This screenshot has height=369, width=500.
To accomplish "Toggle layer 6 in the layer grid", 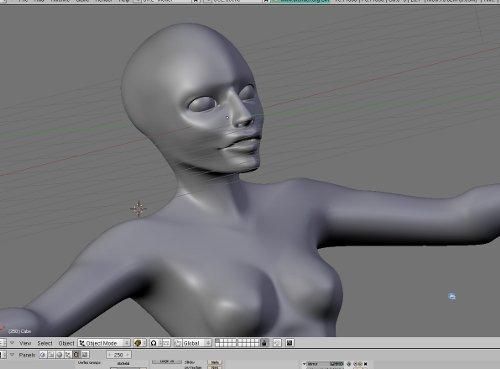I will click(239, 341).
